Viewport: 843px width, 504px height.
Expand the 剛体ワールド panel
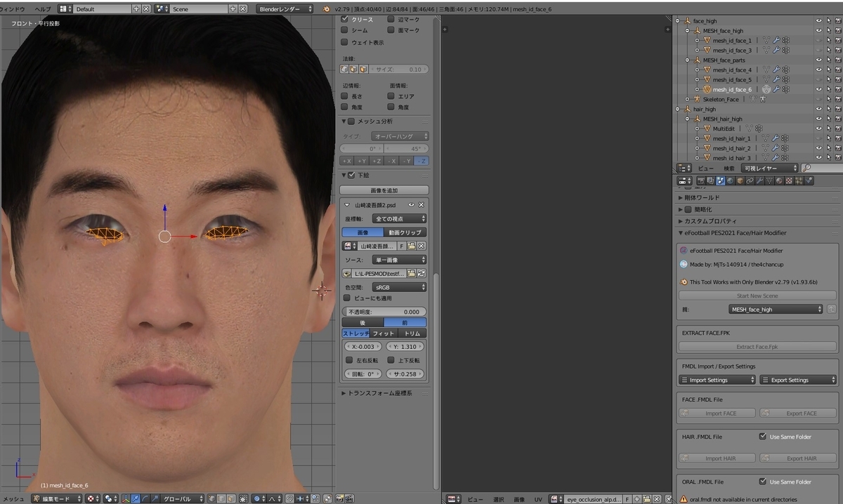click(680, 198)
